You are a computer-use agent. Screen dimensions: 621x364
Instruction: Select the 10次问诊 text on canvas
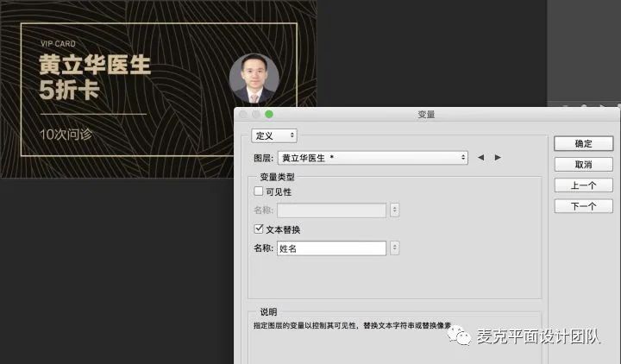(x=66, y=135)
